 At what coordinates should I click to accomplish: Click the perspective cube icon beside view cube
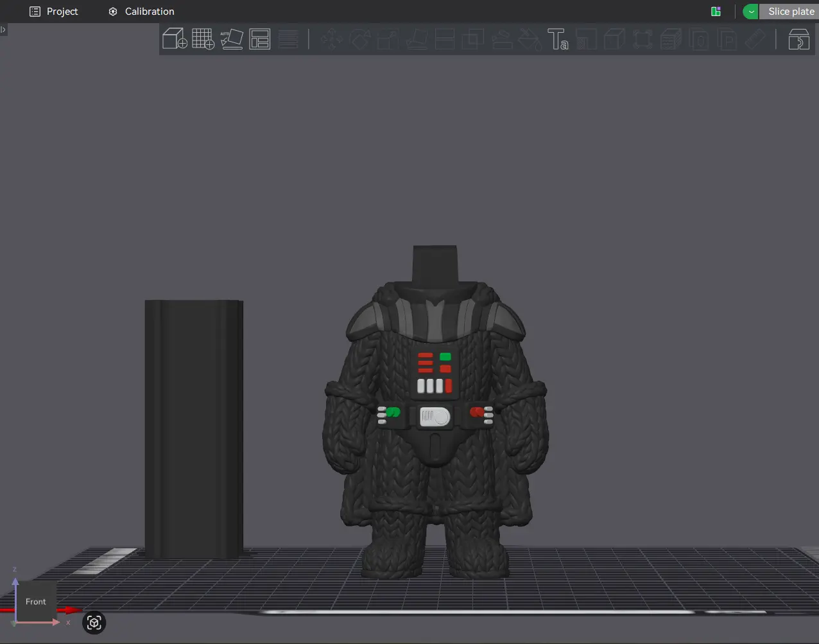[94, 623]
